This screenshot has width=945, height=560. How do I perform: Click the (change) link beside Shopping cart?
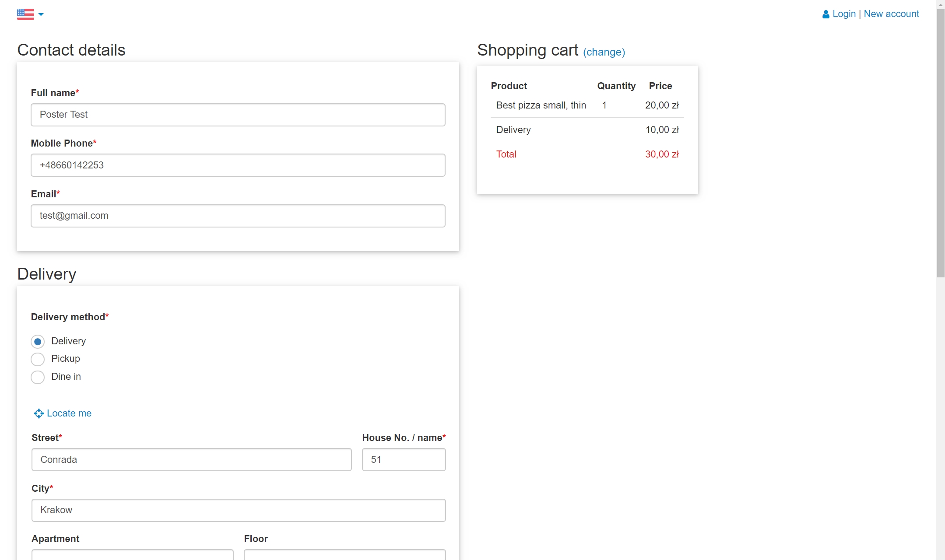604,52
